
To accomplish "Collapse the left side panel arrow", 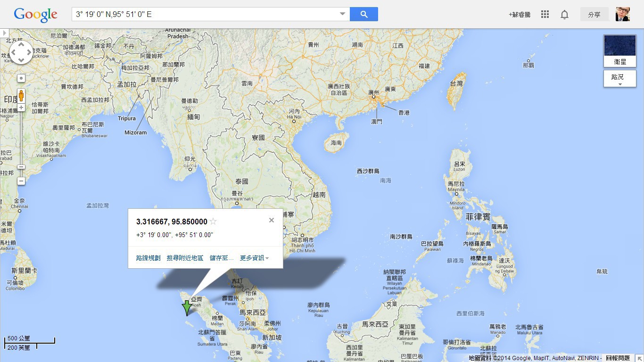I will pos(4,33).
